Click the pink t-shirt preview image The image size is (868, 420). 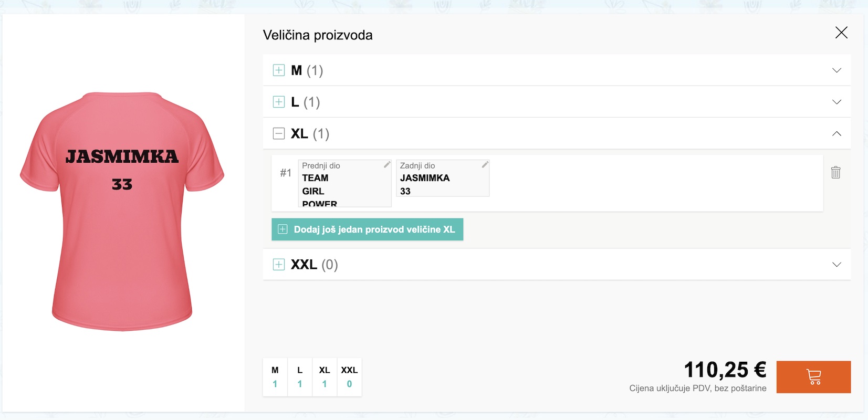[x=122, y=210]
